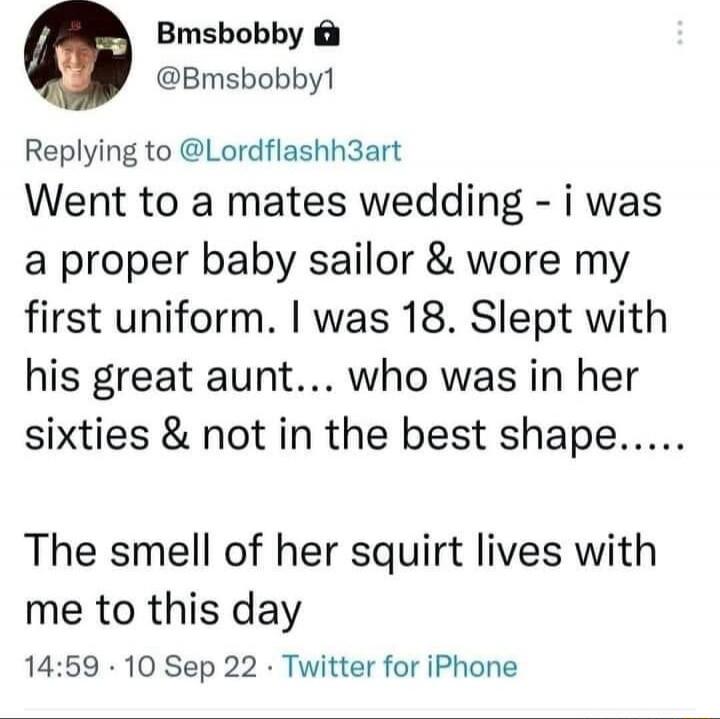The image size is (720, 719).
Task: Click the line 'me to this day'
Action: pyautogui.click(x=163, y=611)
